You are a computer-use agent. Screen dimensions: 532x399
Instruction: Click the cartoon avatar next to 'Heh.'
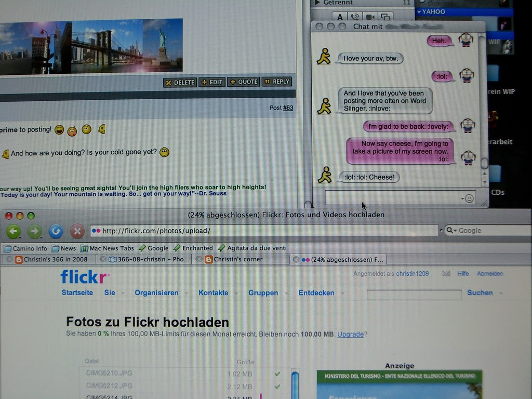point(466,39)
